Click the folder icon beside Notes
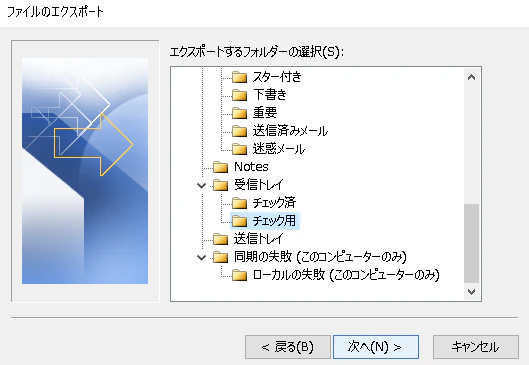 click(221, 167)
